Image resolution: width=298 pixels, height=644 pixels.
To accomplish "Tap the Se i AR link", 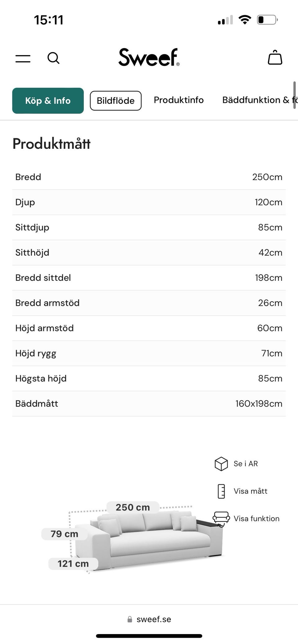I will (x=246, y=464).
